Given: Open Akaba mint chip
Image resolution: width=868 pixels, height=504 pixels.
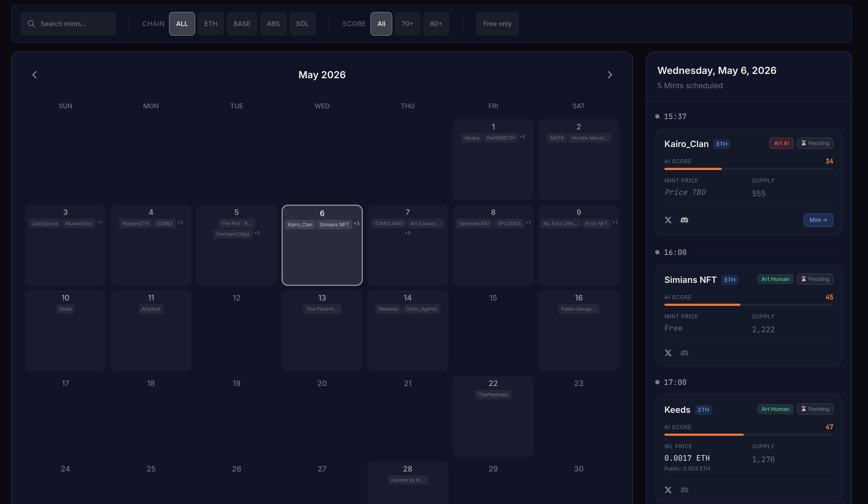Looking at the screenshot, I should click(x=472, y=138).
